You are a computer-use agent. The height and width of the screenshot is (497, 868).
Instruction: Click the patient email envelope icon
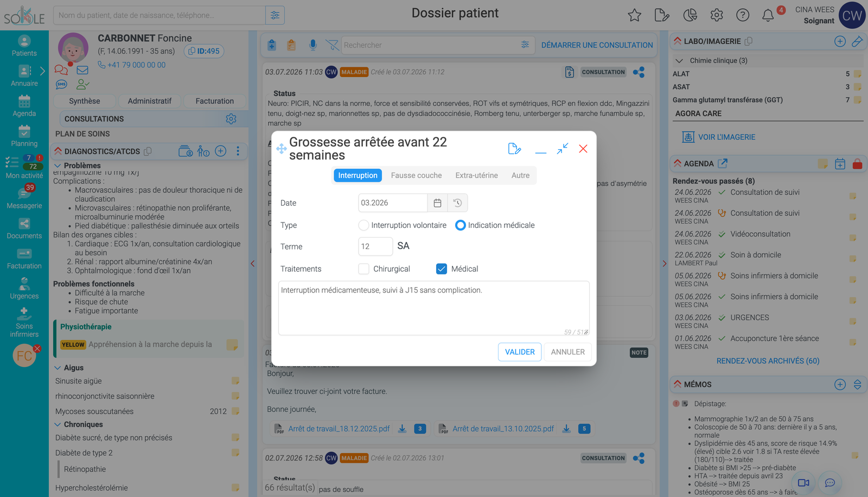click(82, 70)
